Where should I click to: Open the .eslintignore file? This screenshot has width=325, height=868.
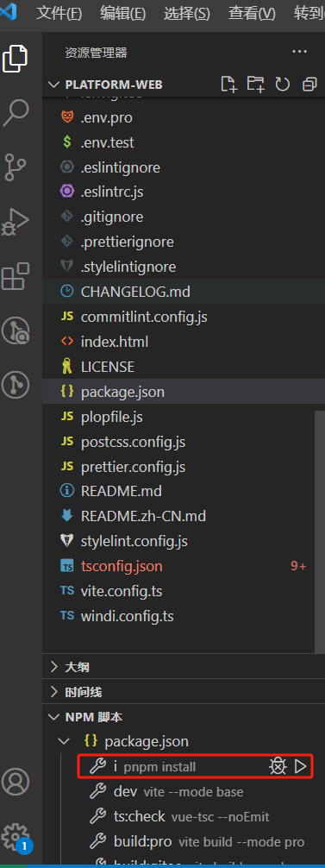(184, 167)
